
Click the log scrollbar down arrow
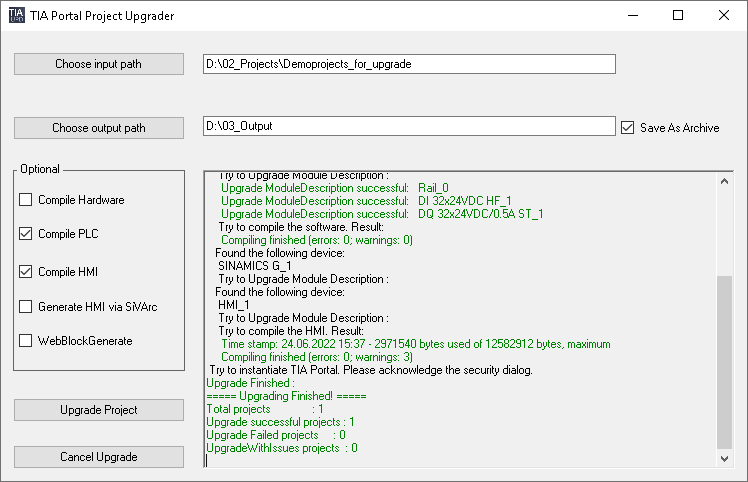pos(724,459)
